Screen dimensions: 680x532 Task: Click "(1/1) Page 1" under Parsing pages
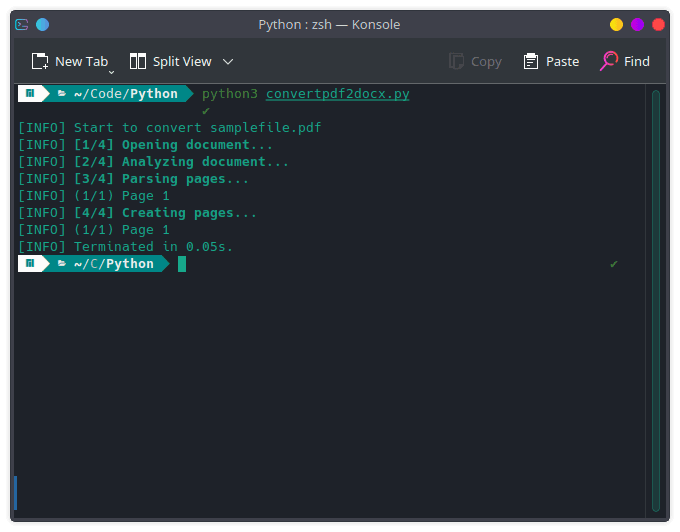point(121,196)
